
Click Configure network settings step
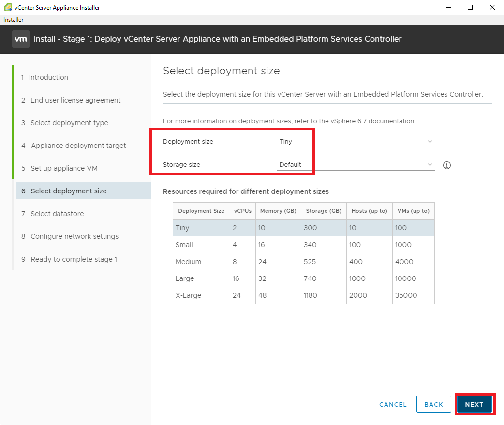point(74,236)
